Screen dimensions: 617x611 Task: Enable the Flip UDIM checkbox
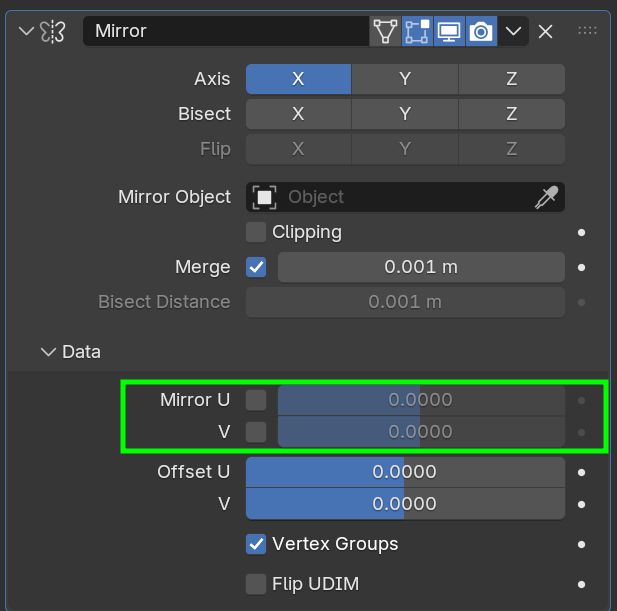257,584
